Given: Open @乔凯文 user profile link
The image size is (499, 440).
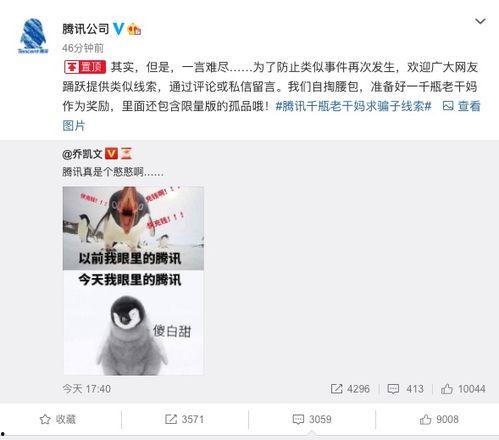Looking at the screenshot, I should pos(82,154).
